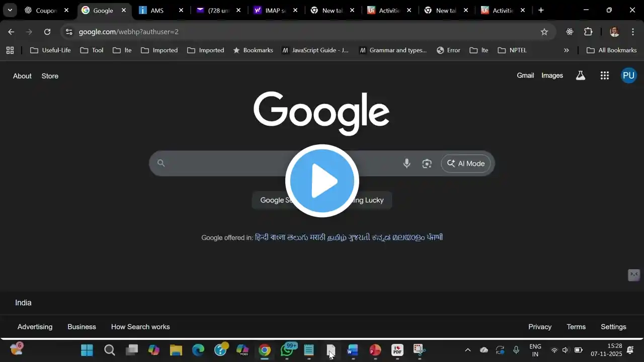Screen dimensions: 644x362
Task: Switch Google to हिन्दी language
Action: point(262,237)
